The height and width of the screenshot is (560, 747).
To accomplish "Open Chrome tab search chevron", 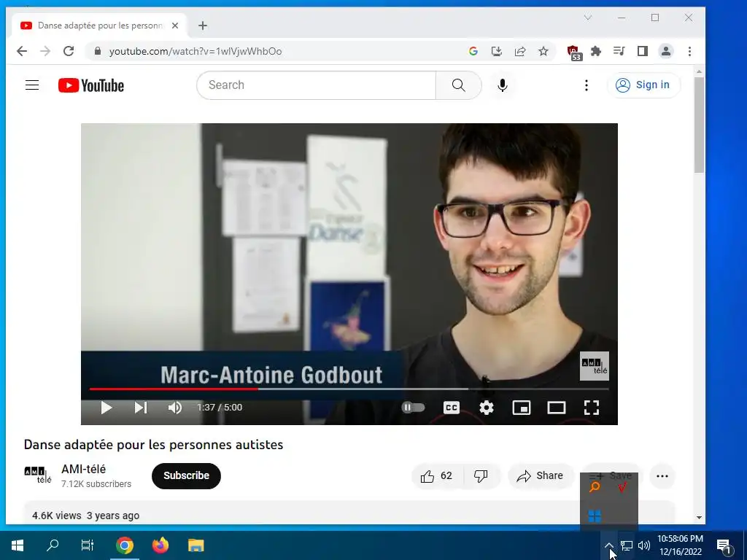I will click(588, 17).
